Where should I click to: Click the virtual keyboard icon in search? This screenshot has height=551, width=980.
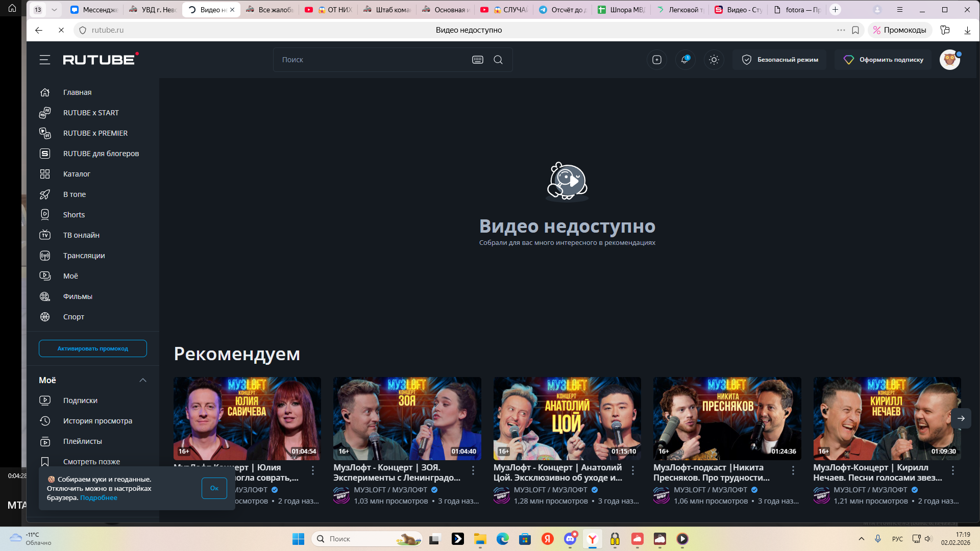pos(478,60)
